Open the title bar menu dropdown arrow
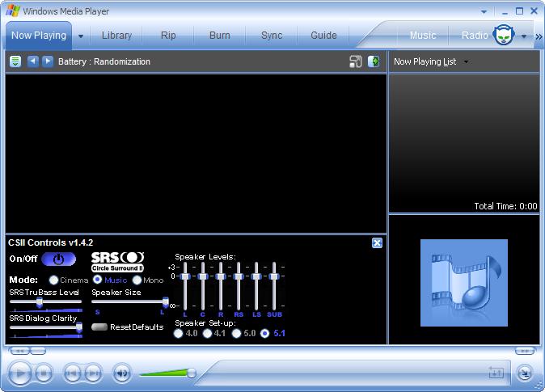 (484, 12)
